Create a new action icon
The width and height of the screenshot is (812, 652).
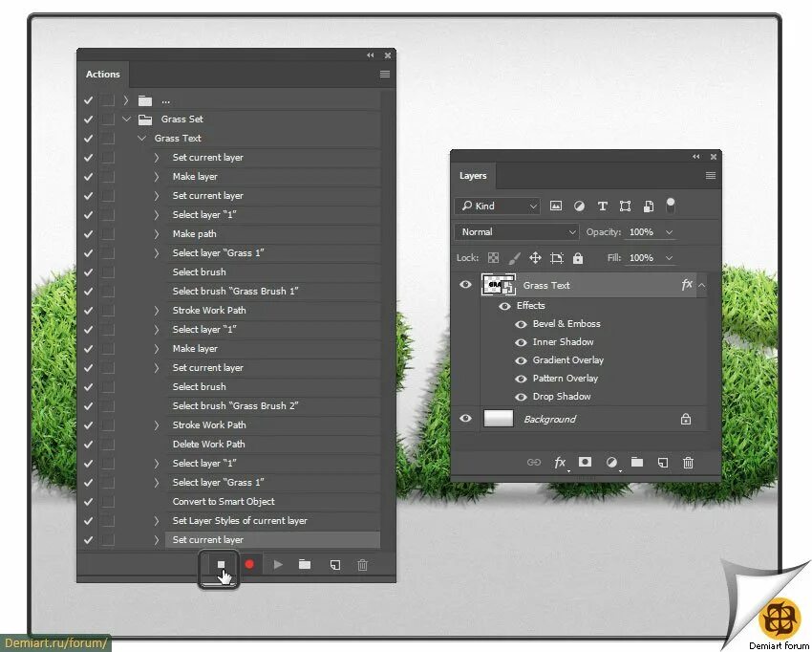(335, 565)
